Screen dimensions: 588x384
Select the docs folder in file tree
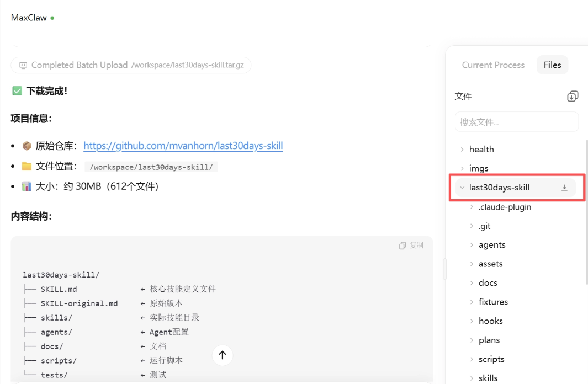488,283
